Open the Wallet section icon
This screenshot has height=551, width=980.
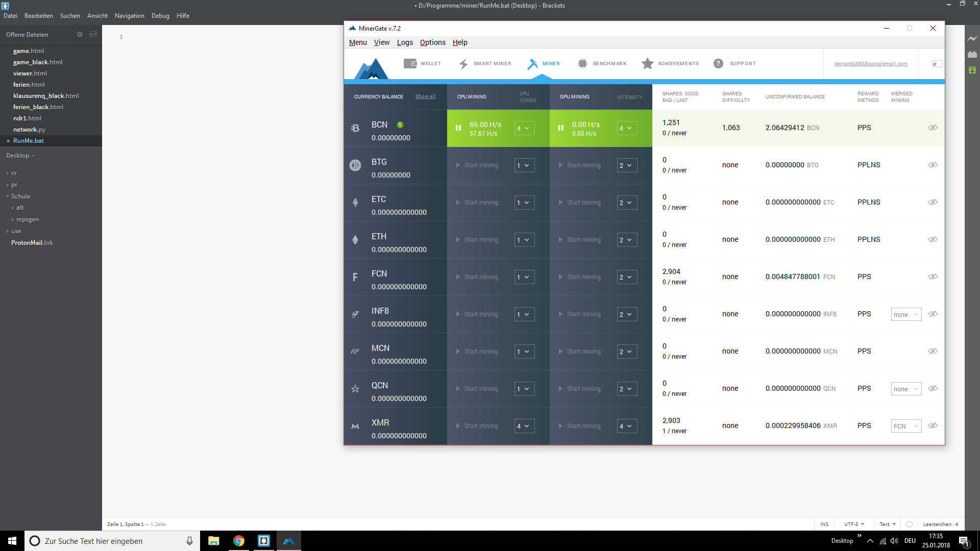click(x=410, y=64)
